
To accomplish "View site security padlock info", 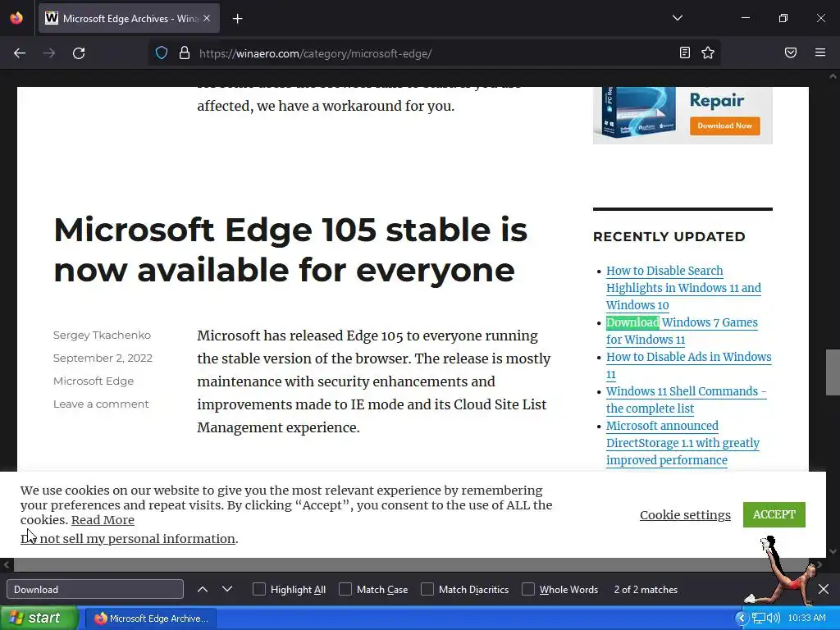I will point(185,53).
